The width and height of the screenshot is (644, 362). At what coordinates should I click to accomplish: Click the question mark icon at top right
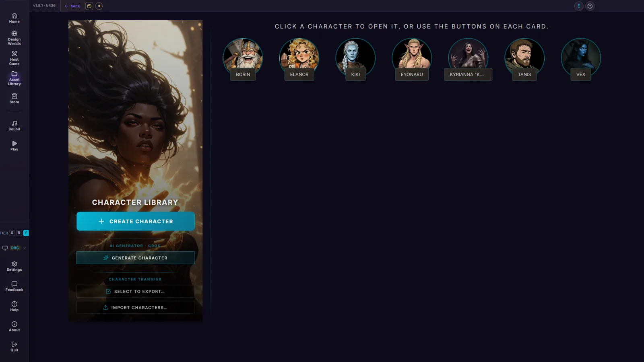point(590,6)
